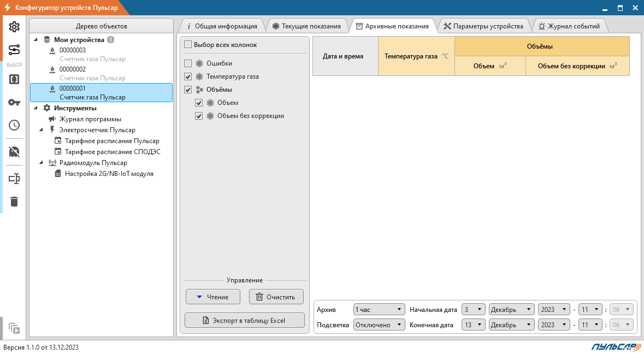The width and height of the screenshot is (644, 354).
Task: Uncheck the Температура газа checkbox
Action: pos(188,76)
